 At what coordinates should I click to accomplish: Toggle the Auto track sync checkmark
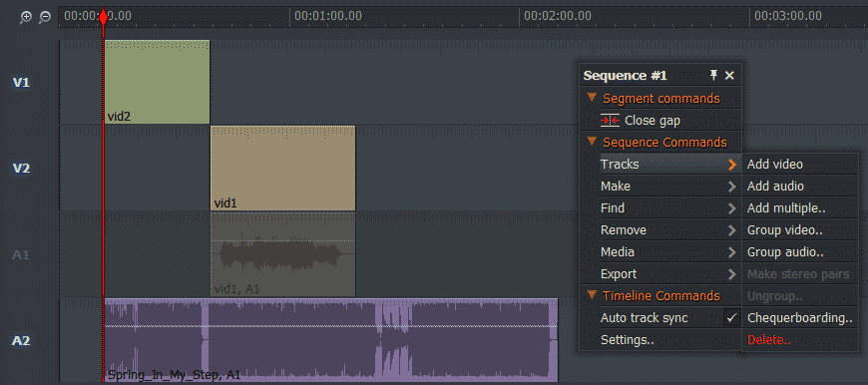(732, 318)
